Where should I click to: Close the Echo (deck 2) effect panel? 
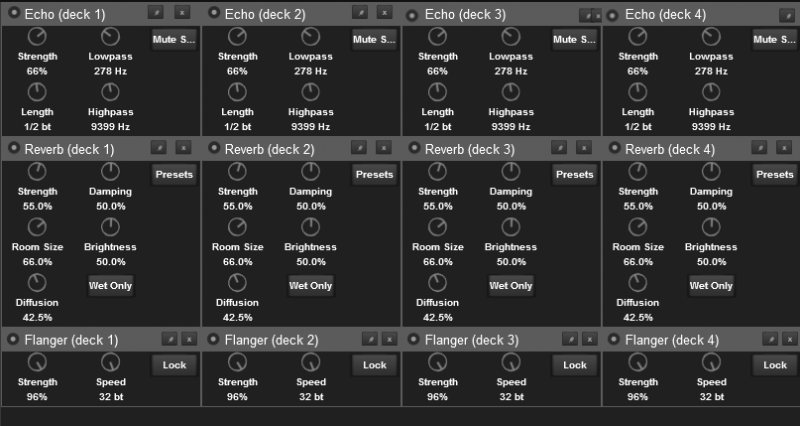point(384,12)
